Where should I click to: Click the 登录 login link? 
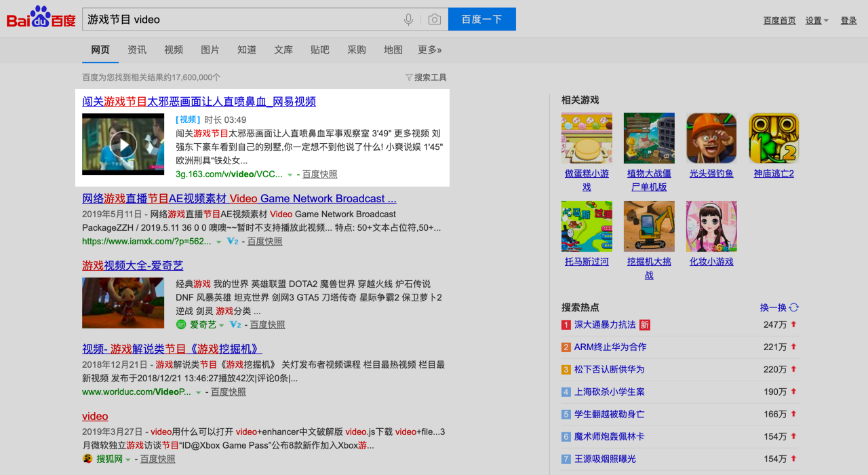click(849, 20)
